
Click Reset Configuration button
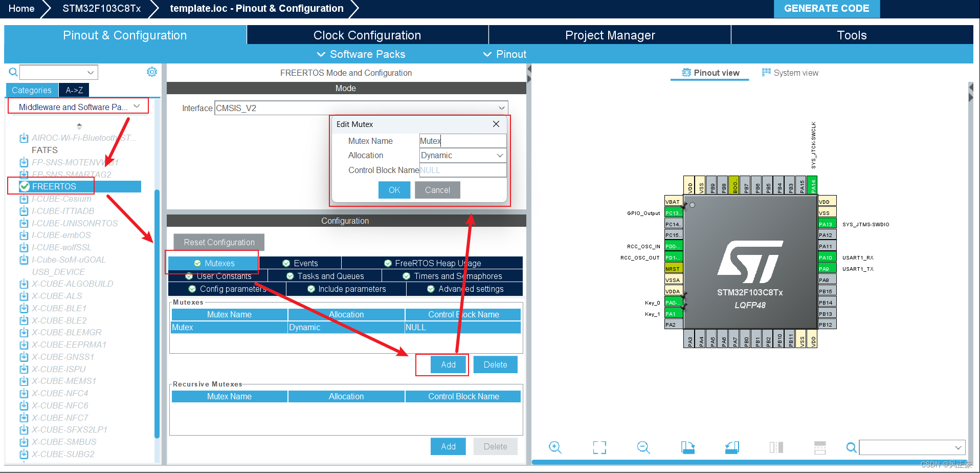219,242
